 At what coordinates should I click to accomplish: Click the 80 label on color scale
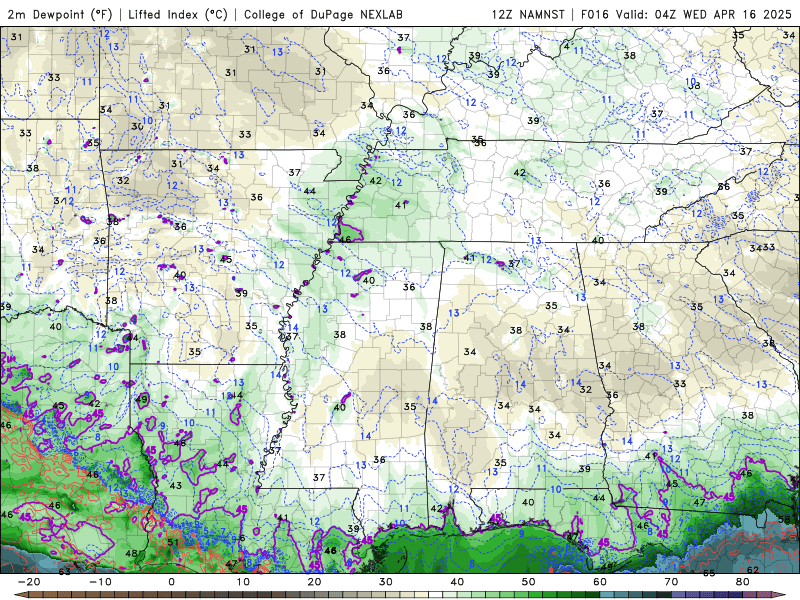pos(743,582)
